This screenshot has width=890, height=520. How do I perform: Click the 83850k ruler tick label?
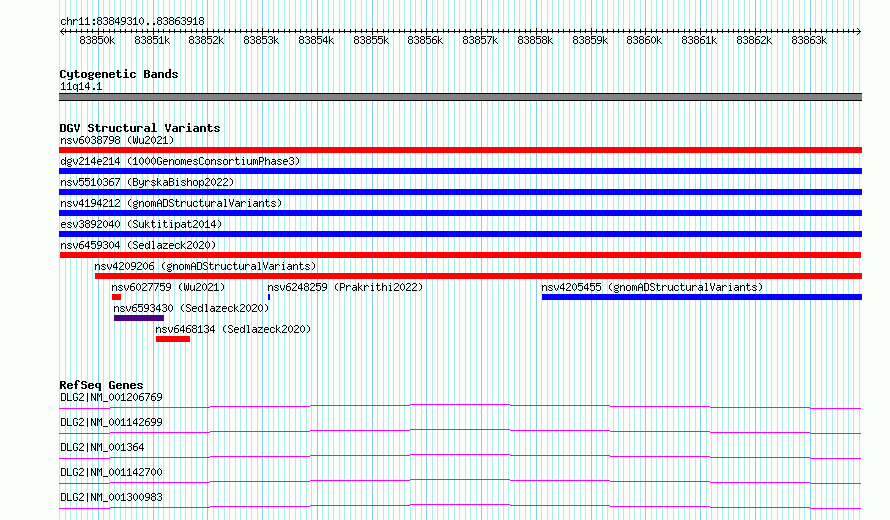pyautogui.click(x=97, y=41)
